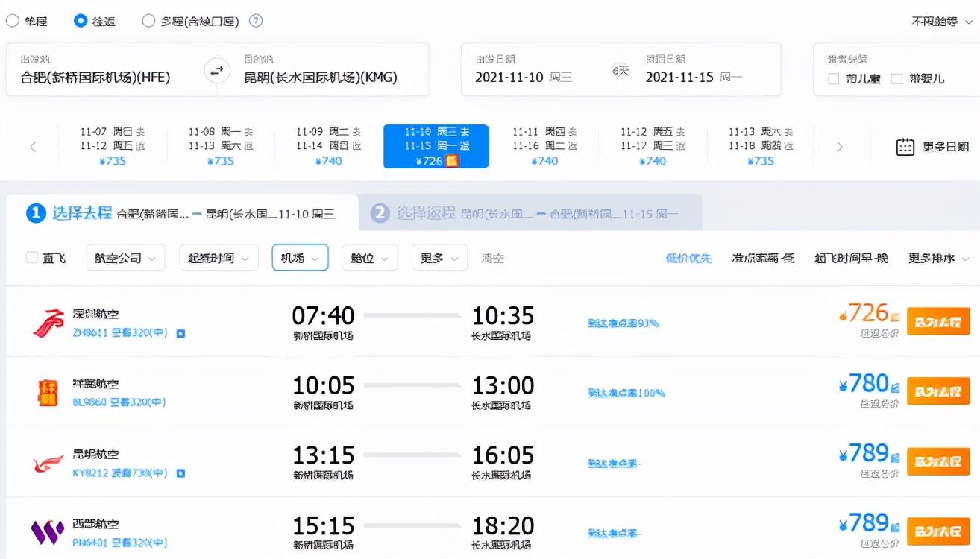Viewport: 980px width, 559px height.
Task: Open the 更多排序 sorting dropdown
Action: pyautogui.click(x=939, y=259)
